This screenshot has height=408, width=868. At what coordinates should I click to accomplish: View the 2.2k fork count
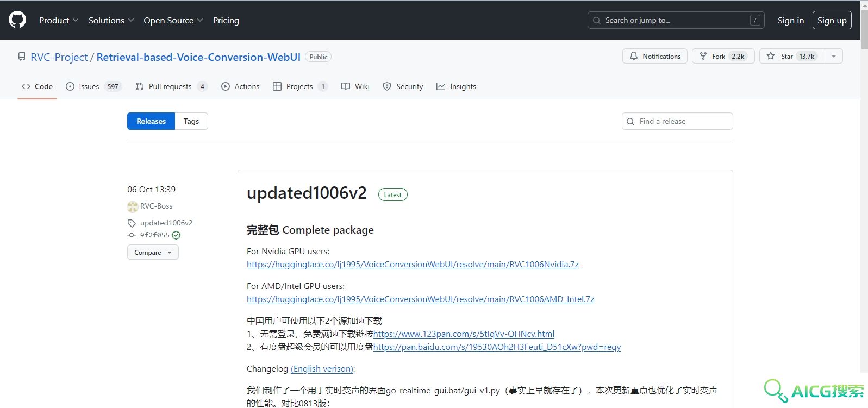[x=738, y=56]
